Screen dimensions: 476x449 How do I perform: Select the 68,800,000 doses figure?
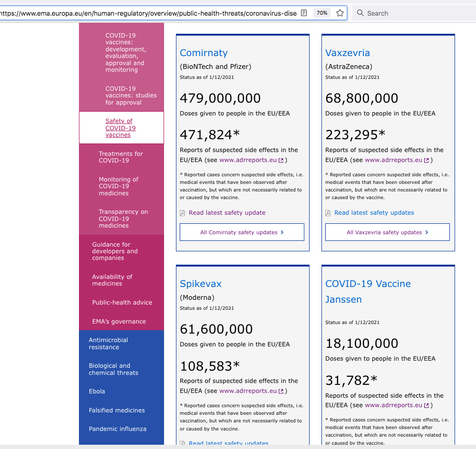click(x=361, y=98)
